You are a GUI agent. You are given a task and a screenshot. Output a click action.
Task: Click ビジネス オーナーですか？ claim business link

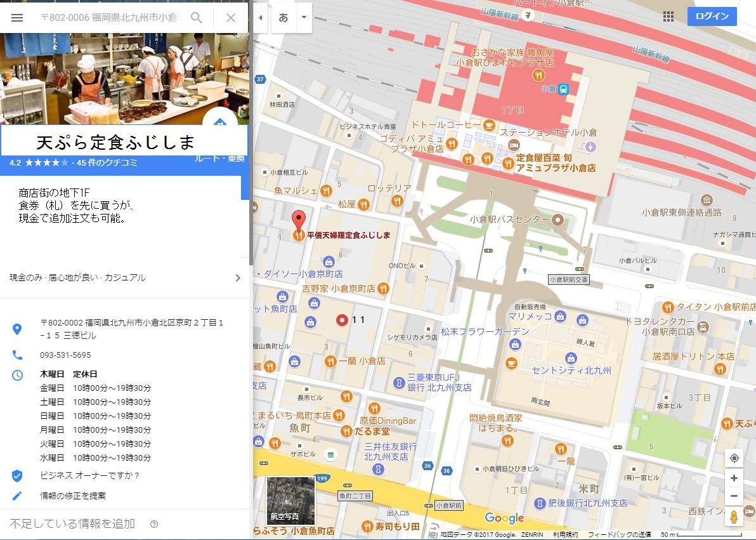(x=89, y=475)
